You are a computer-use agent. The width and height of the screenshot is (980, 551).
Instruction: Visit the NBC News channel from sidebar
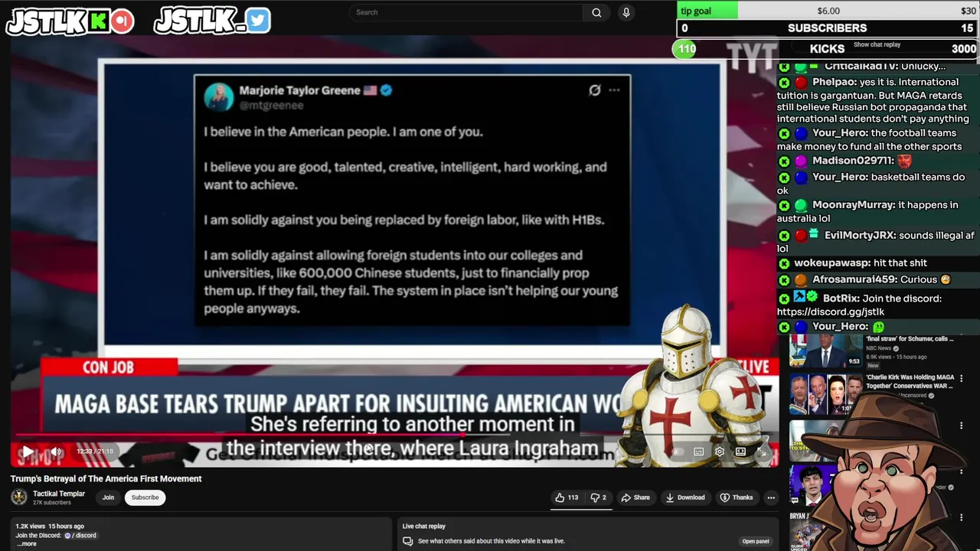[879, 348]
